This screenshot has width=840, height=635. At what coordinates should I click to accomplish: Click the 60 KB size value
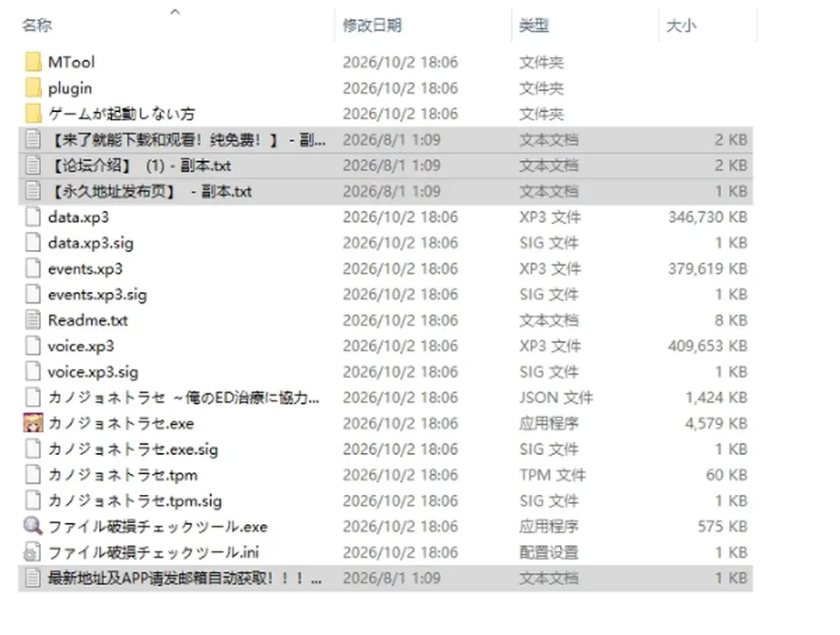click(x=727, y=475)
